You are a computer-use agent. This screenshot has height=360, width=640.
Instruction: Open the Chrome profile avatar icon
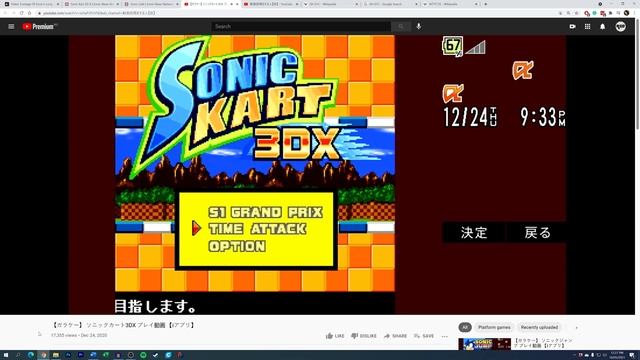point(627,13)
